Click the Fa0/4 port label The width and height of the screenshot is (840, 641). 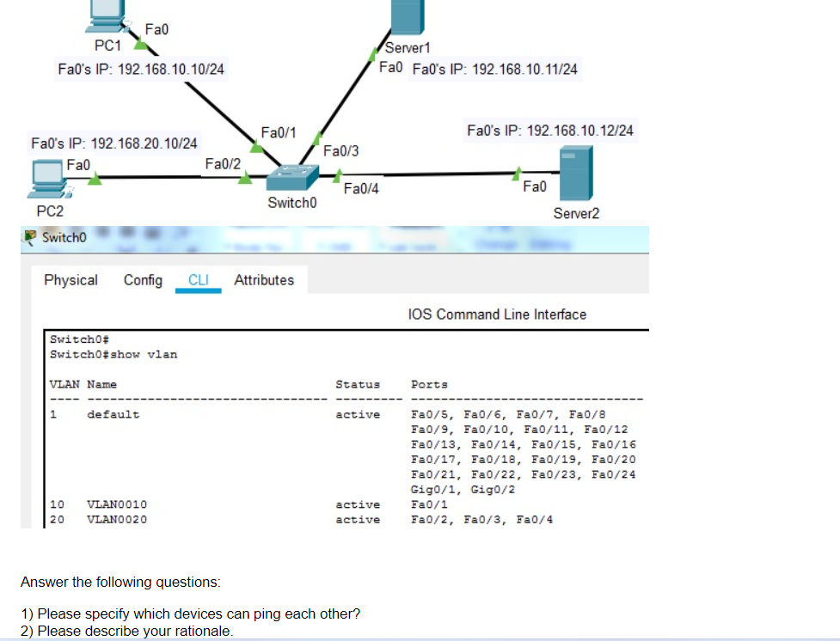pyautogui.click(x=361, y=188)
